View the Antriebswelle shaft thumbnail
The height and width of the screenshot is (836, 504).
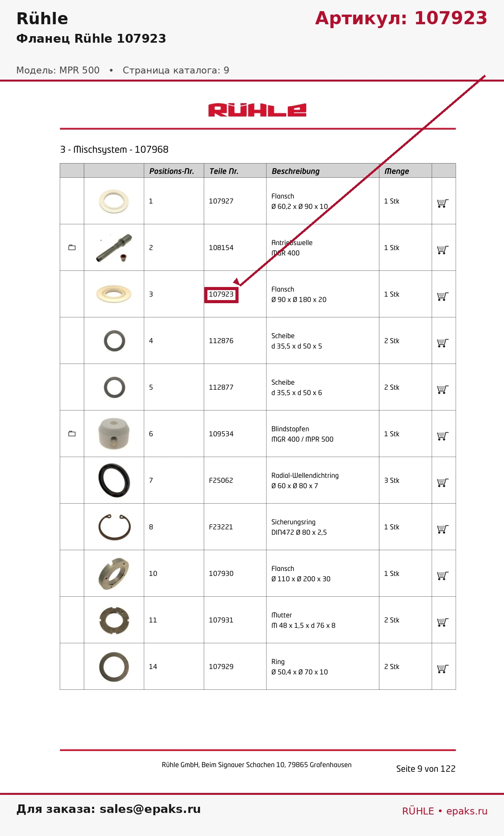pyautogui.click(x=114, y=247)
